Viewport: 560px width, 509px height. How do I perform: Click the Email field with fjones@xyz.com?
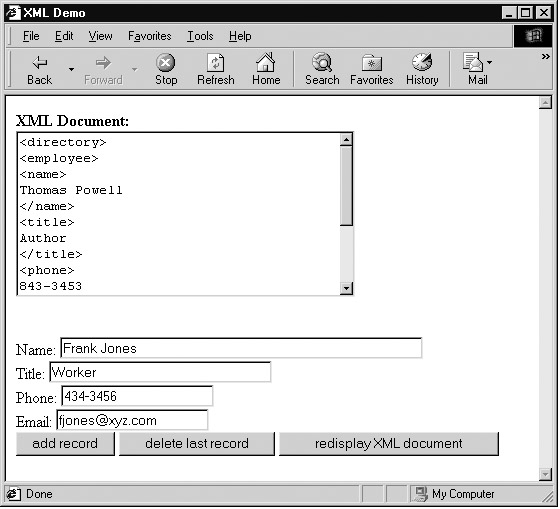(132, 420)
